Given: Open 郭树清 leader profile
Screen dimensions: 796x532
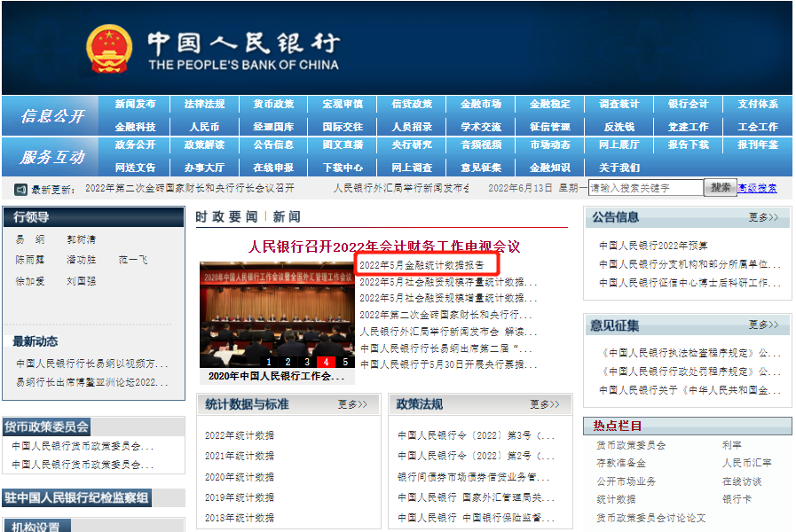Looking at the screenshot, I should (x=82, y=239).
